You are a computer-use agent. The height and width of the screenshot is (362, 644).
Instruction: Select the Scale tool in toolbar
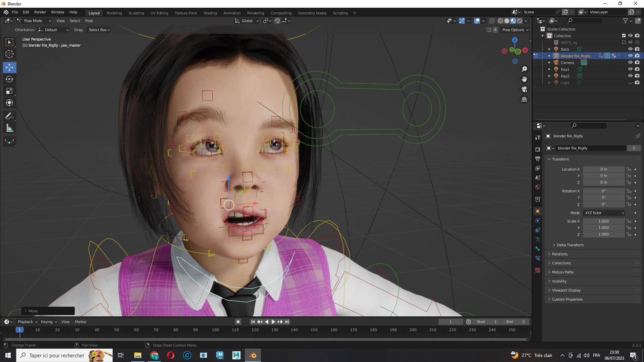[x=9, y=91]
